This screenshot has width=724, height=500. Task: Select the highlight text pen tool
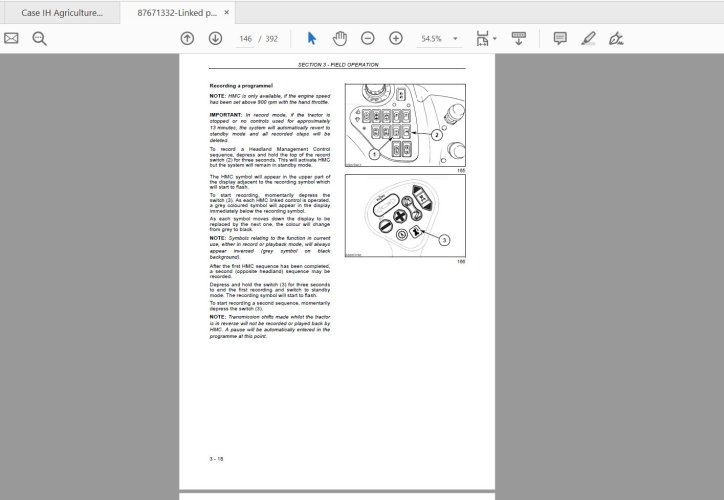coord(588,38)
